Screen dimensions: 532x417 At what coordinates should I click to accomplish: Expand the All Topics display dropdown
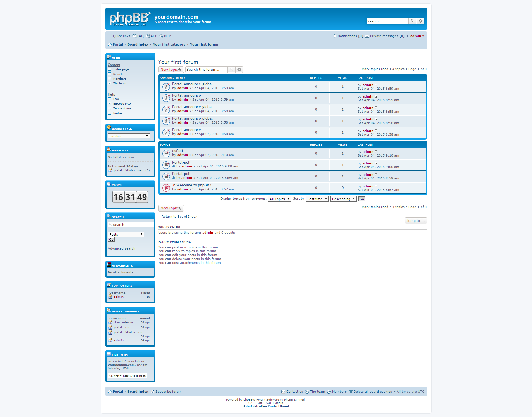coord(279,199)
